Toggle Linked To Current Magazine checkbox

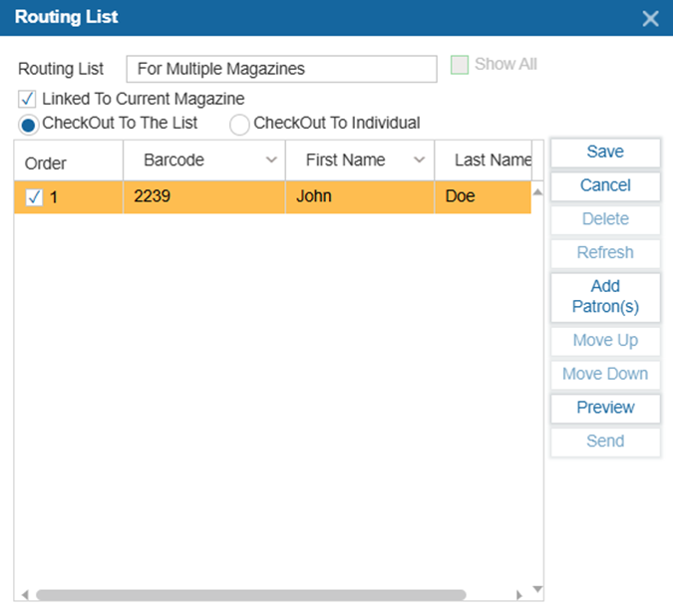pos(27,100)
